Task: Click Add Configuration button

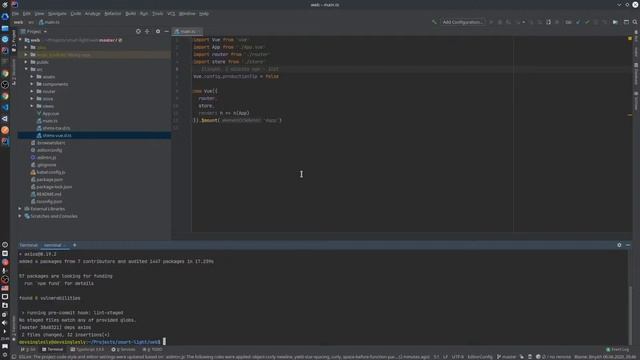Action: coord(462,22)
